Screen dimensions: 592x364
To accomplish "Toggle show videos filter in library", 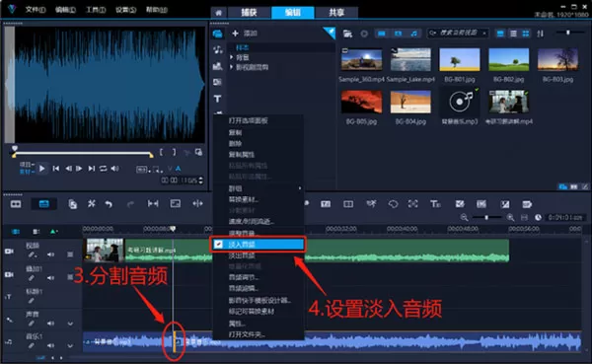I will (x=382, y=34).
